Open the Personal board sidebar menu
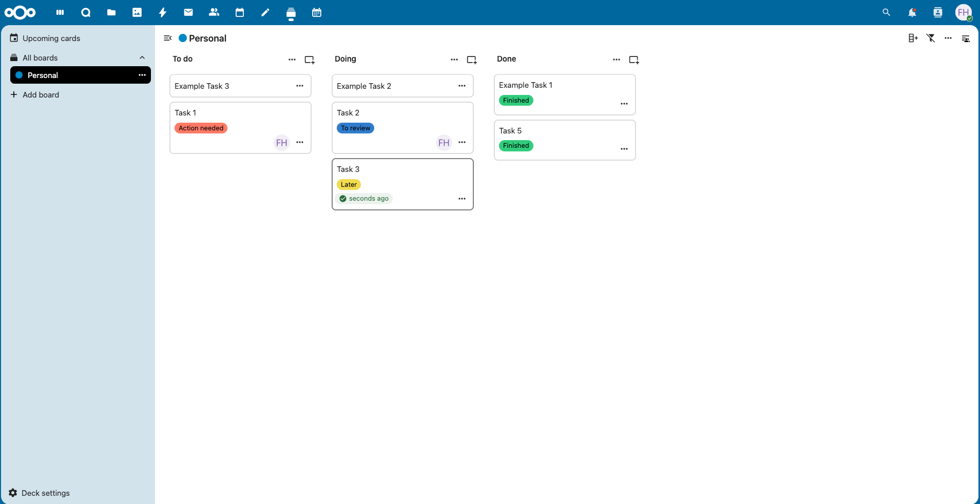The width and height of the screenshot is (980, 504). (x=142, y=75)
